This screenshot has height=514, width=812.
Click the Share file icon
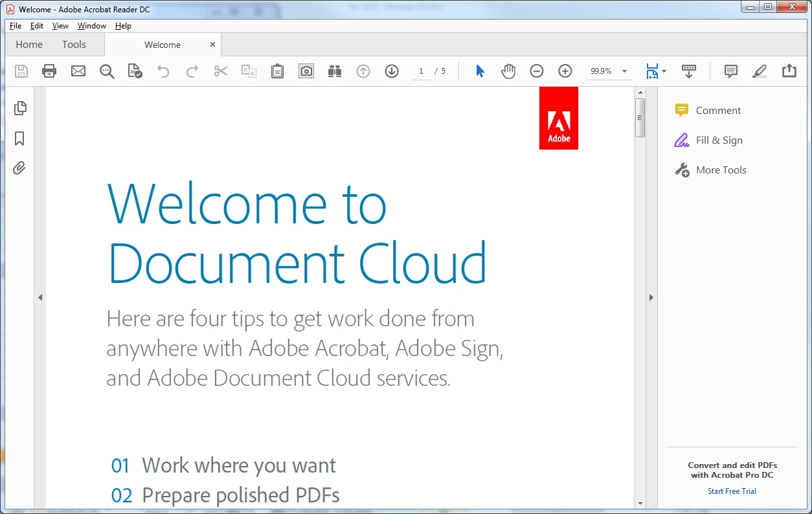pyautogui.click(x=789, y=71)
